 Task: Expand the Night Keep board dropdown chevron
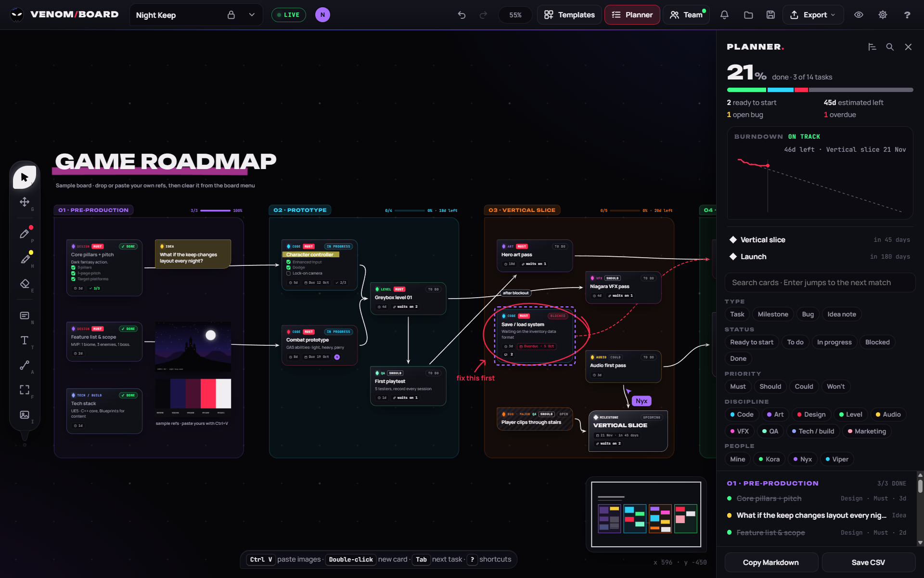[252, 15]
